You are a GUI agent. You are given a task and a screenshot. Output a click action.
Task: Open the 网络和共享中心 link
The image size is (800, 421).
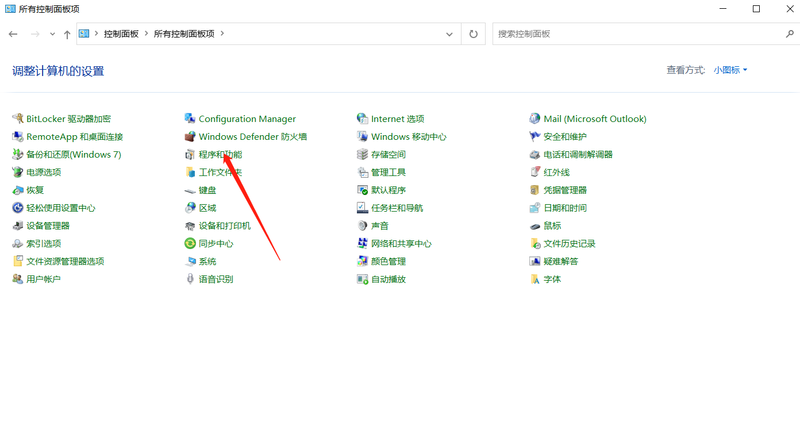[x=401, y=243]
